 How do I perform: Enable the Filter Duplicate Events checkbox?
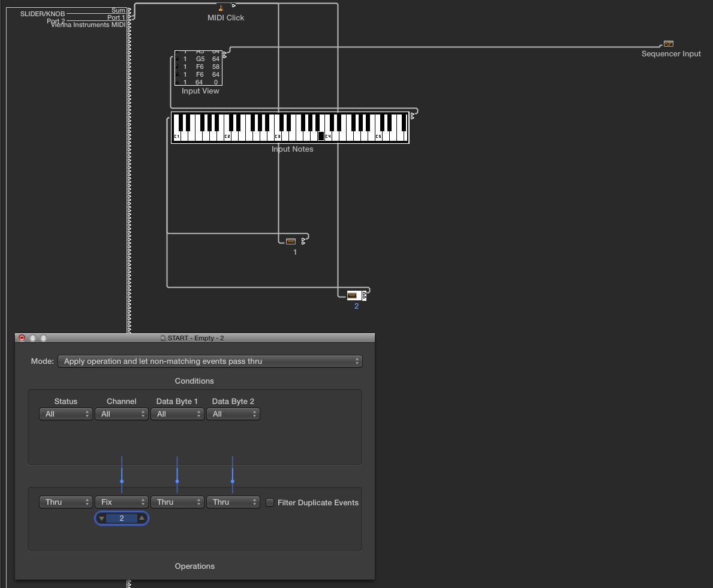(x=270, y=502)
